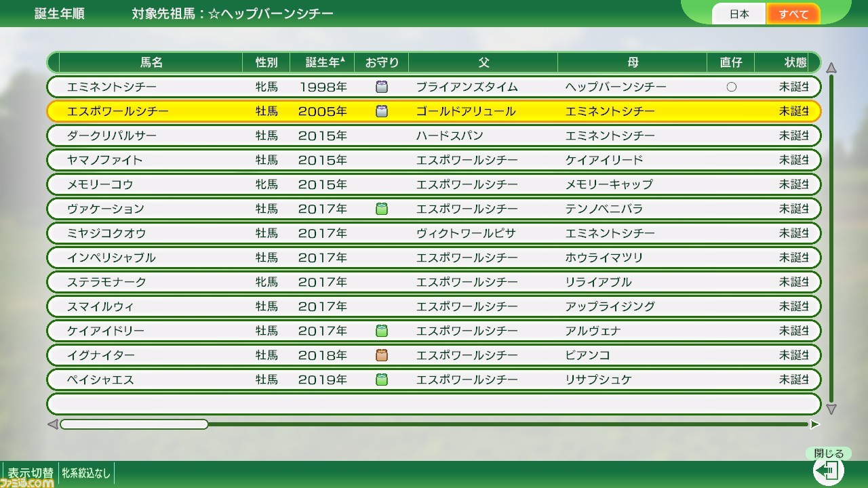
Task: Click the orange charm icon for イグナイター
Action: tap(382, 355)
